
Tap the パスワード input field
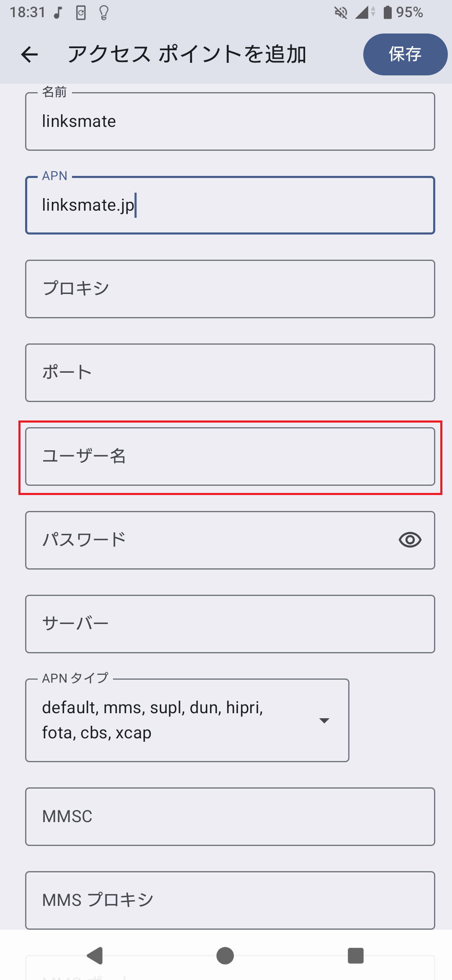coord(209,540)
